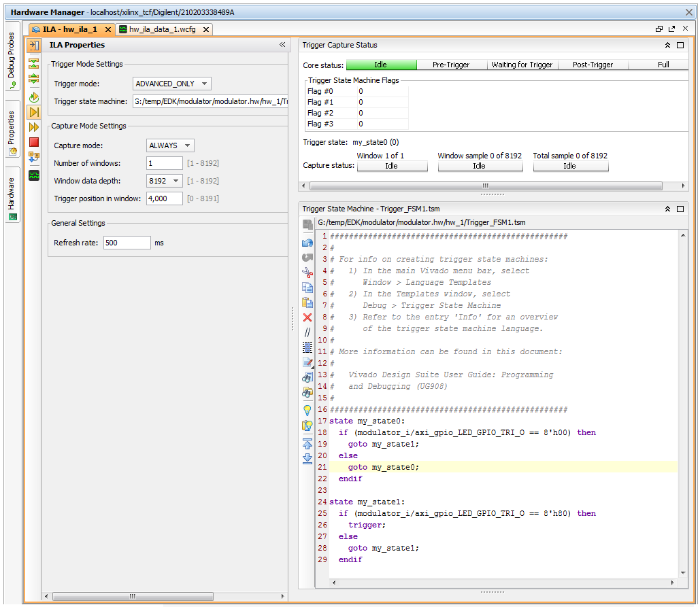700x607 pixels.
Task: Toggle the ILA properties options panel icon
Action: coord(34,45)
